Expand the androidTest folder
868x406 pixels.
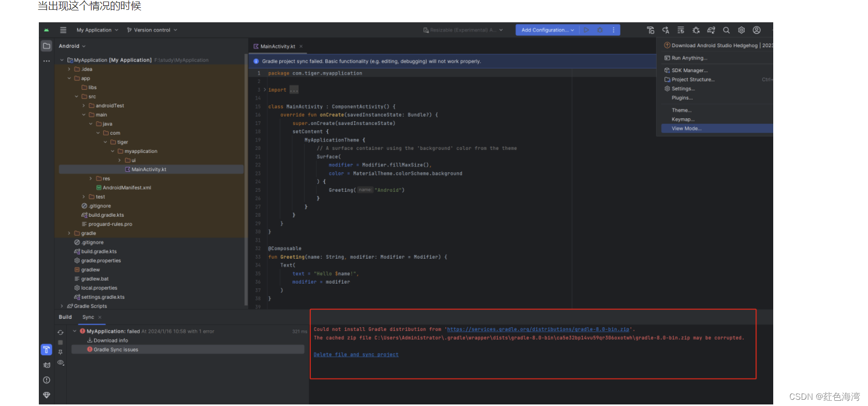click(83, 106)
